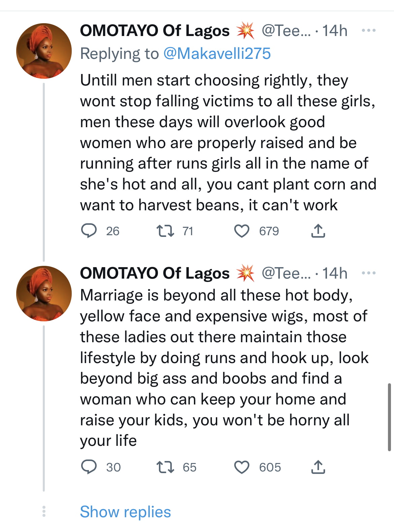Viewport: 394px width, 532px height.
Task: Open the first tweet's 14h timestamp
Action: (x=335, y=31)
